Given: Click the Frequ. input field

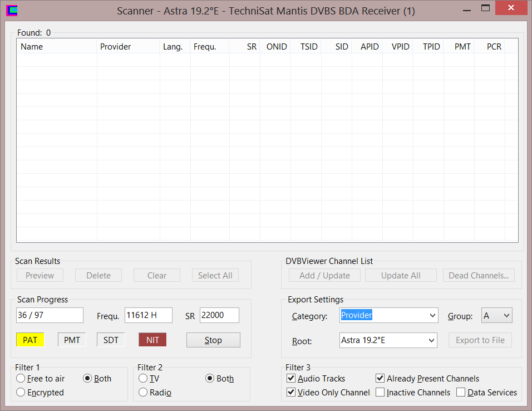Looking at the screenshot, I should tap(148, 315).
